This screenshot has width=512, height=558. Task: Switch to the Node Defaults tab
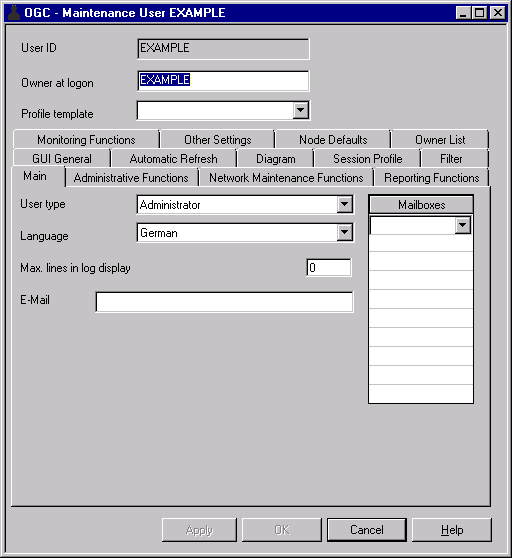click(333, 140)
